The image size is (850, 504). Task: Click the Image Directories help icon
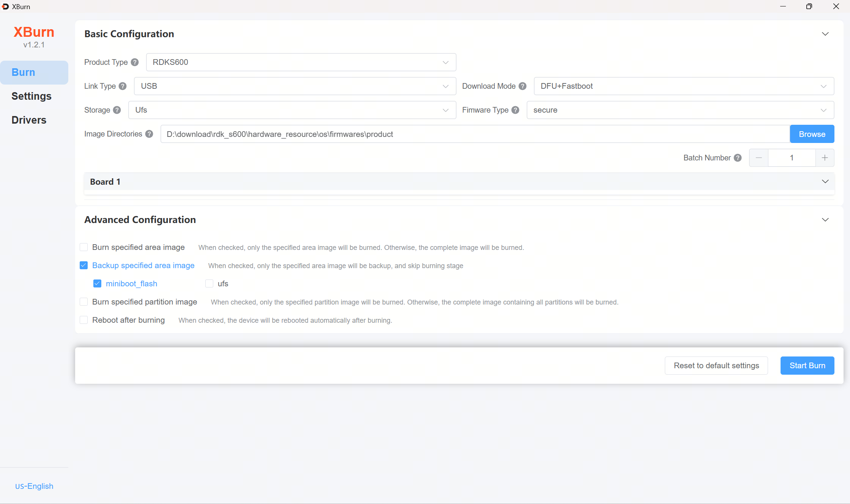[149, 134]
